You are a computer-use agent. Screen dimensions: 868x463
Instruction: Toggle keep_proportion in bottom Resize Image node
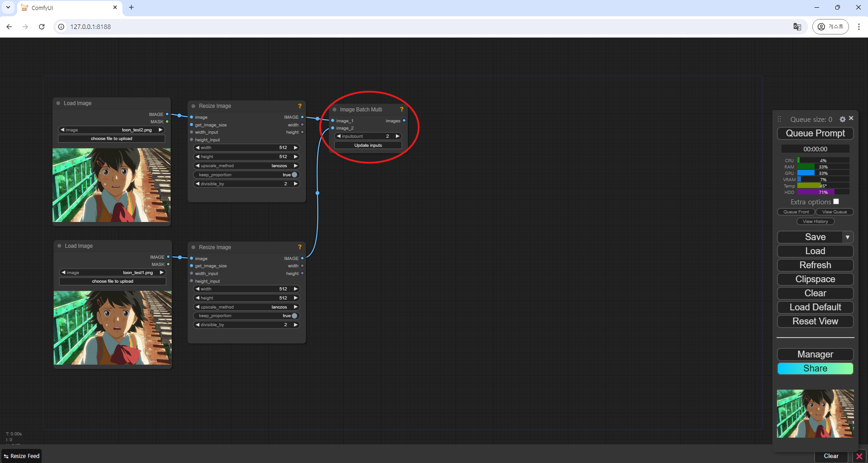coord(247,316)
